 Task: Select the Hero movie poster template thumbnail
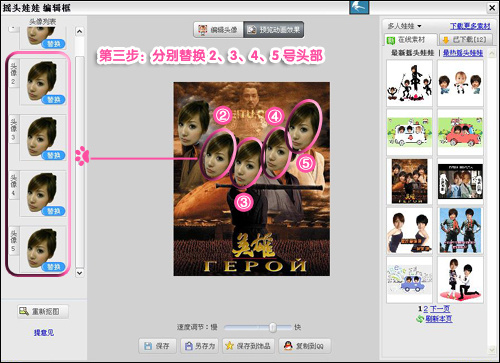(x=409, y=181)
